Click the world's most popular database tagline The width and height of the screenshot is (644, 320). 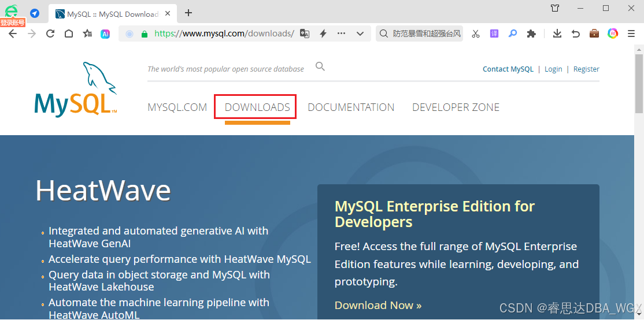pos(225,69)
